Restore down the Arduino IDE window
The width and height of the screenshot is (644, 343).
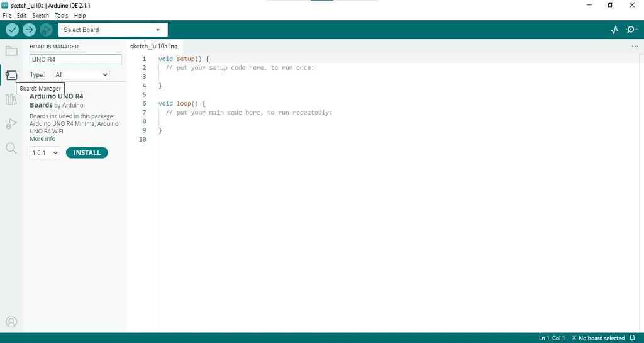click(610, 5)
